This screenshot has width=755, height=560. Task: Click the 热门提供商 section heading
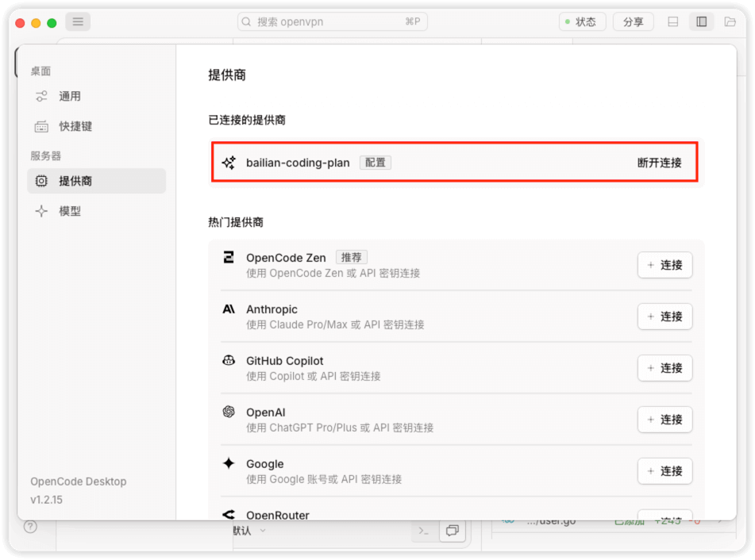click(x=236, y=222)
